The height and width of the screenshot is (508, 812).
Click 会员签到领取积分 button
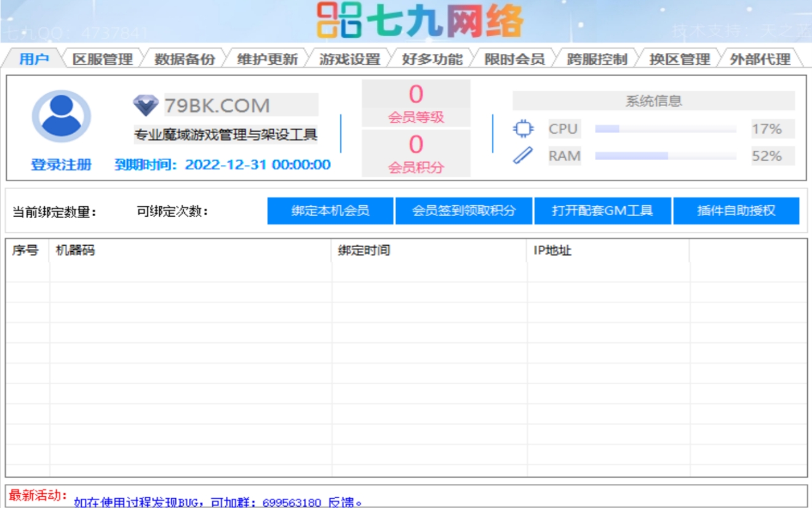tap(464, 211)
